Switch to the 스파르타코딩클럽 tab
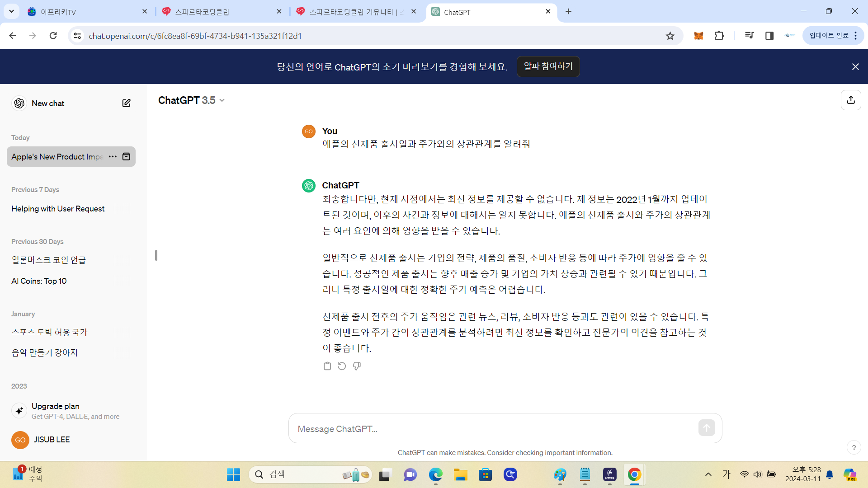This screenshot has width=868, height=488. pos(221,12)
